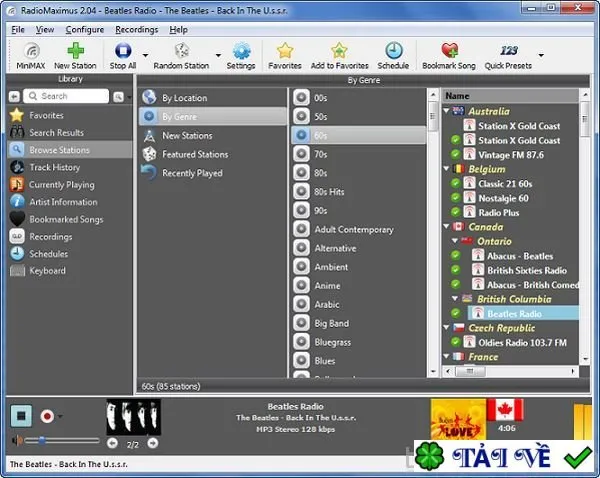Collapse the Australia tree group

click(x=446, y=111)
